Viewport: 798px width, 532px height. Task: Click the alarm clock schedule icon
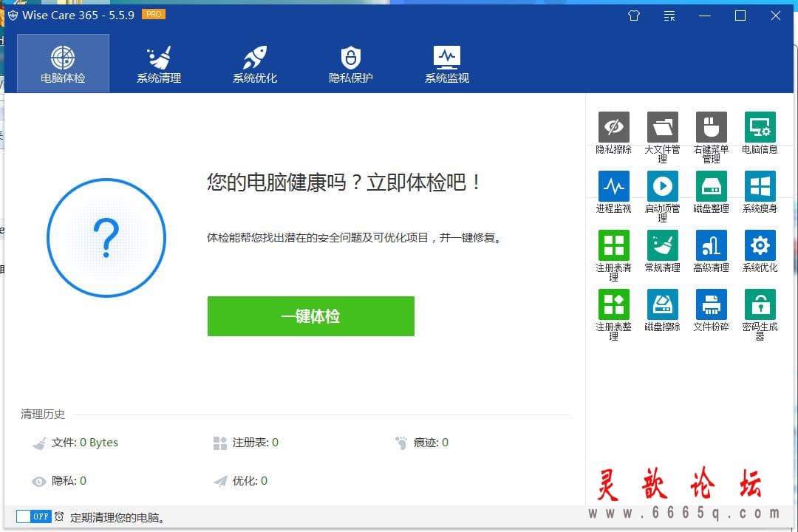59,516
